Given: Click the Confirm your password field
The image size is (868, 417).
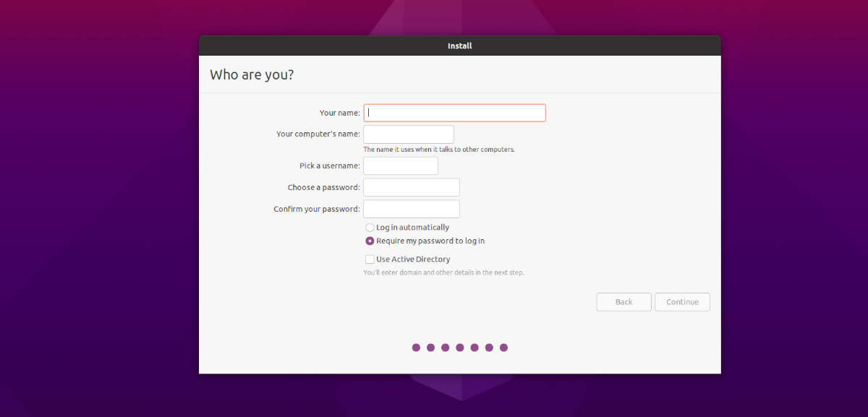Looking at the screenshot, I should click(x=412, y=209).
